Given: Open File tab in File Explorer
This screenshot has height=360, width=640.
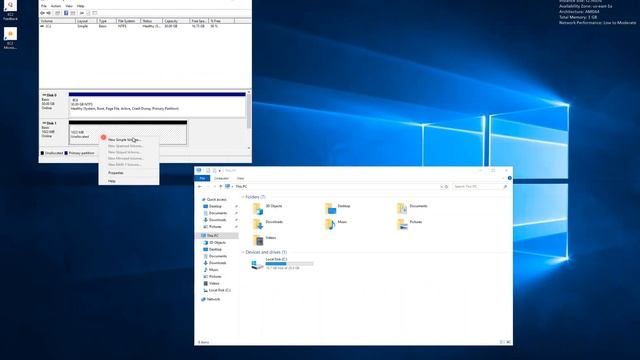Looking at the screenshot, I should (202, 178).
